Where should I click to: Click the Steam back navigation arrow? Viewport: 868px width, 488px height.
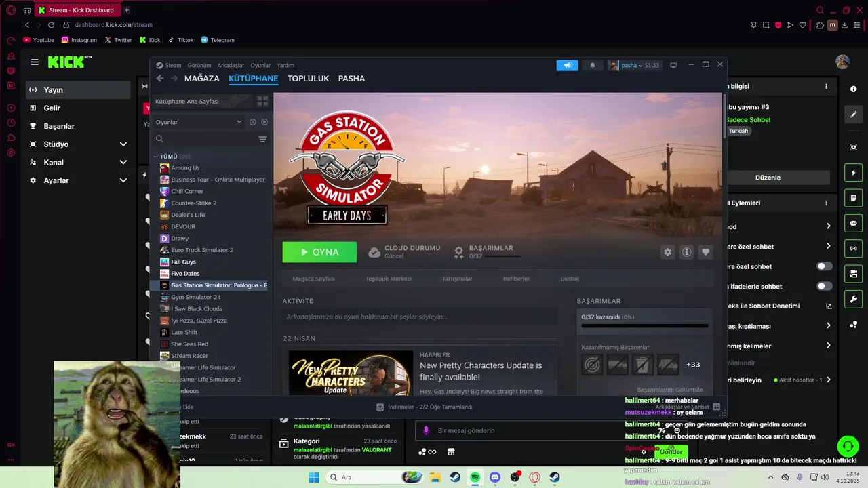(160, 79)
